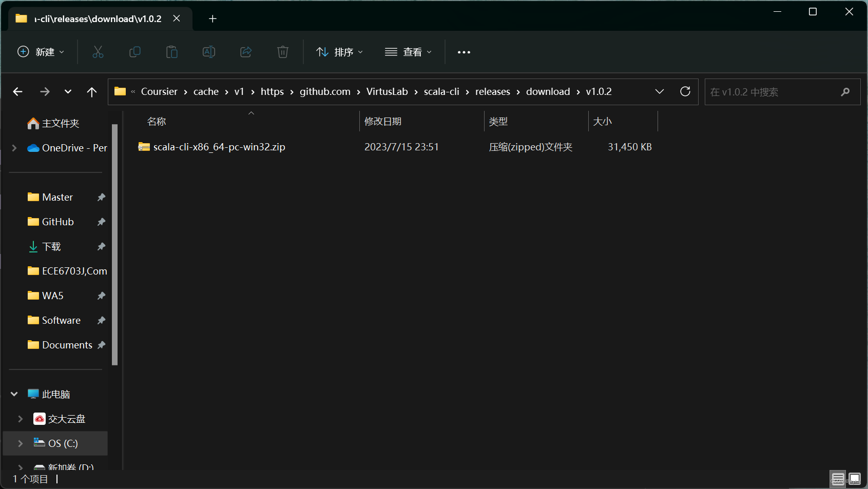Expand OS (C:) in the navigation tree
The width and height of the screenshot is (868, 489).
pyautogui.click(x=20, y=443)
